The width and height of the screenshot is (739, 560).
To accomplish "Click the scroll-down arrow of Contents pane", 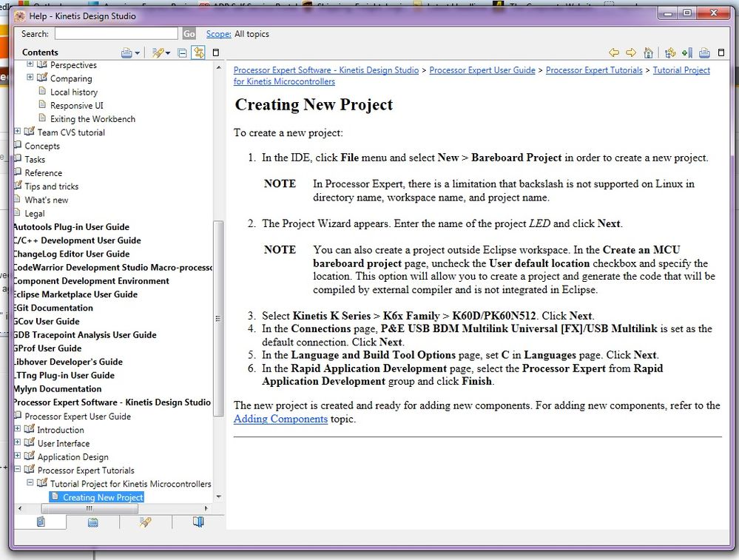I will [x=218, y=497].
